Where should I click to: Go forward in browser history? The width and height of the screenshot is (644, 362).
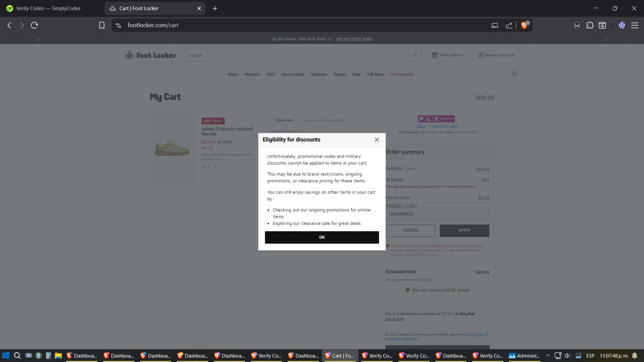click(21, 25)
